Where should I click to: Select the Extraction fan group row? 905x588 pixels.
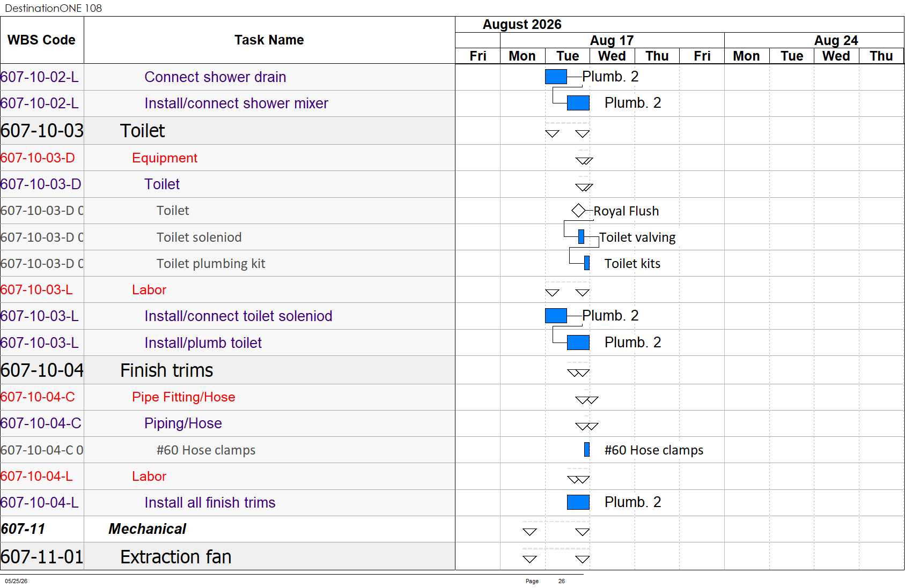click(227, 556)
